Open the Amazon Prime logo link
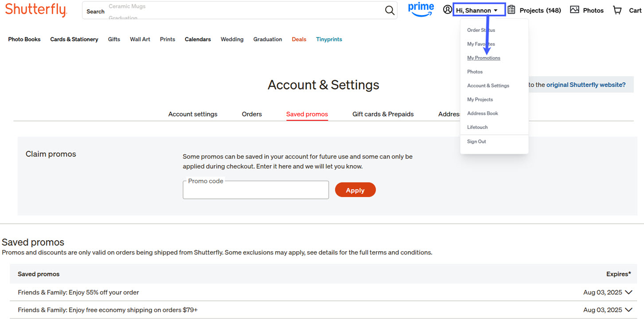 pos(421,9)
